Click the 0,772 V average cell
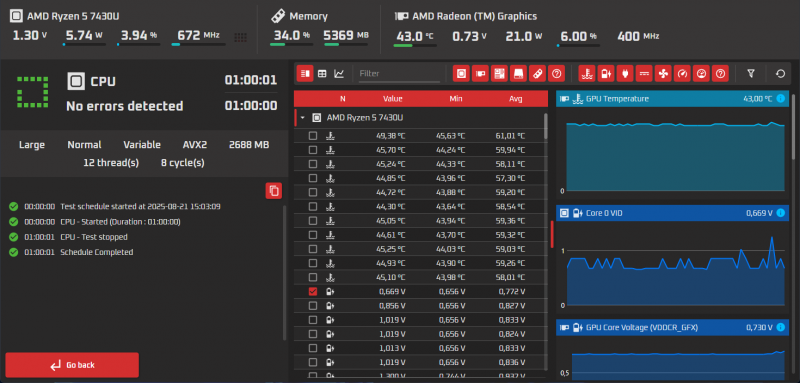Screen dimensions: 800x383 pos(512,291)
